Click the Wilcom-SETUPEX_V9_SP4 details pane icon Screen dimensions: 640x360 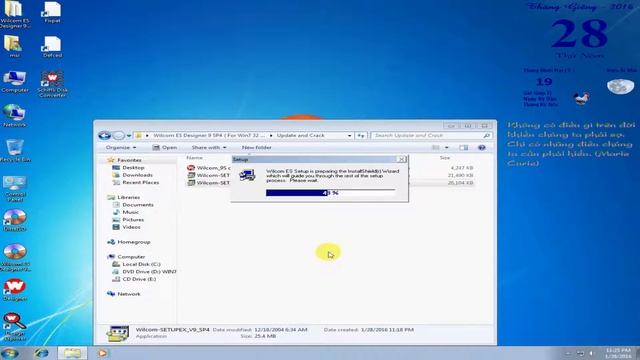(118, 333)
